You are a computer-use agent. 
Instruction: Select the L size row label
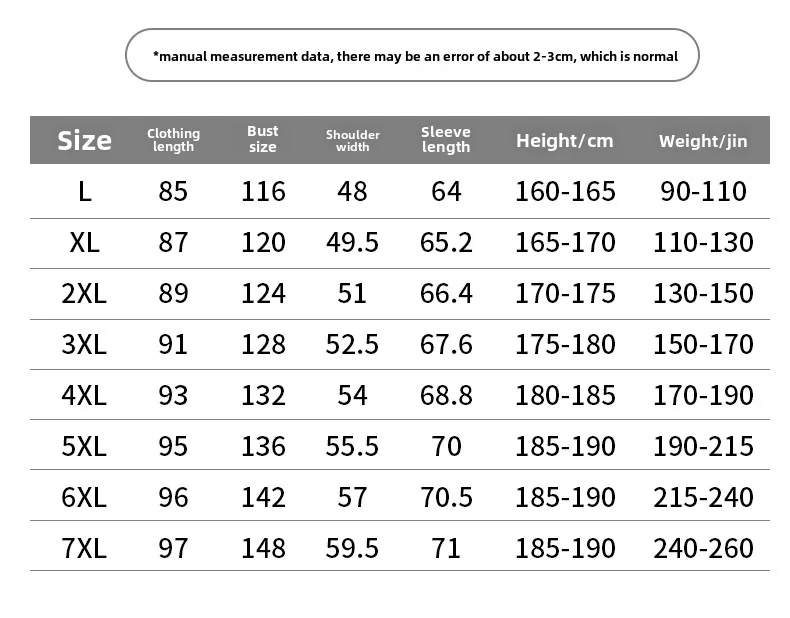(x=85, y=191)
